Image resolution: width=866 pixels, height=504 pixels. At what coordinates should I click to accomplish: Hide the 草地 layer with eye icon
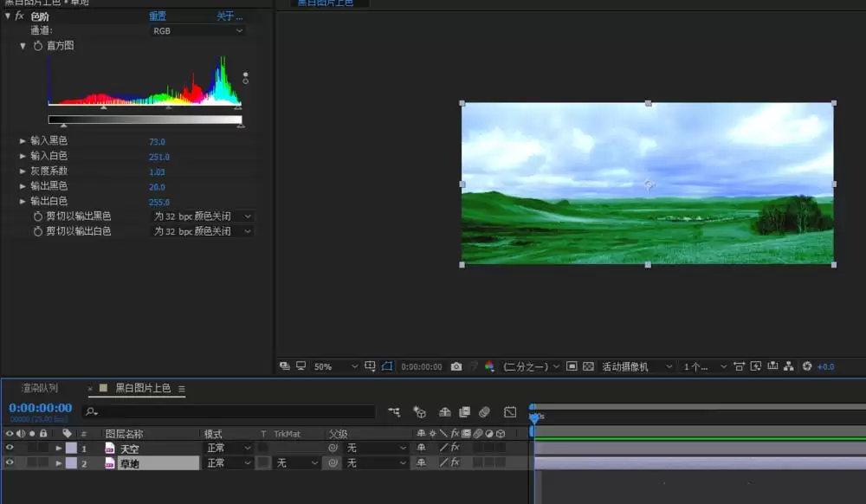[x=10, y=462]
